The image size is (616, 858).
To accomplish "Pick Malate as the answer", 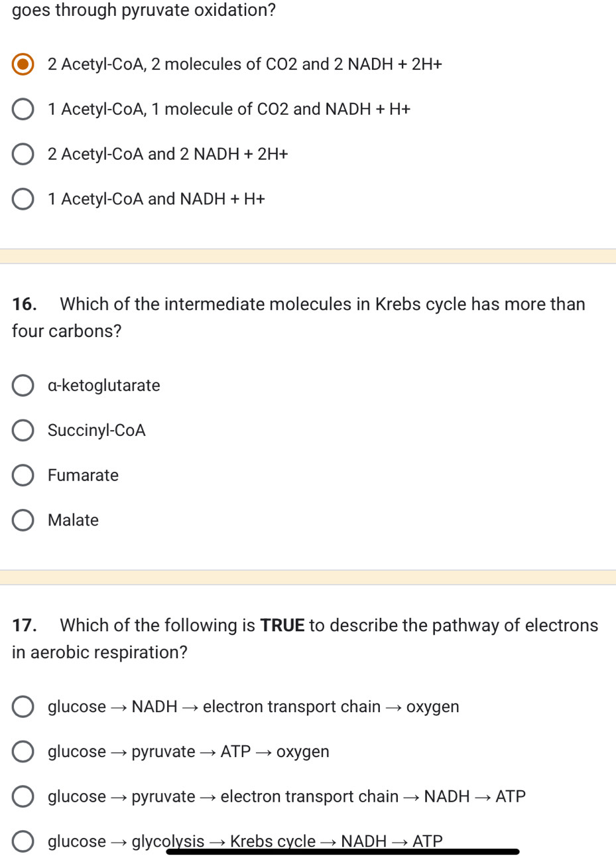I will pyautogui.click(x=22, y=520).
